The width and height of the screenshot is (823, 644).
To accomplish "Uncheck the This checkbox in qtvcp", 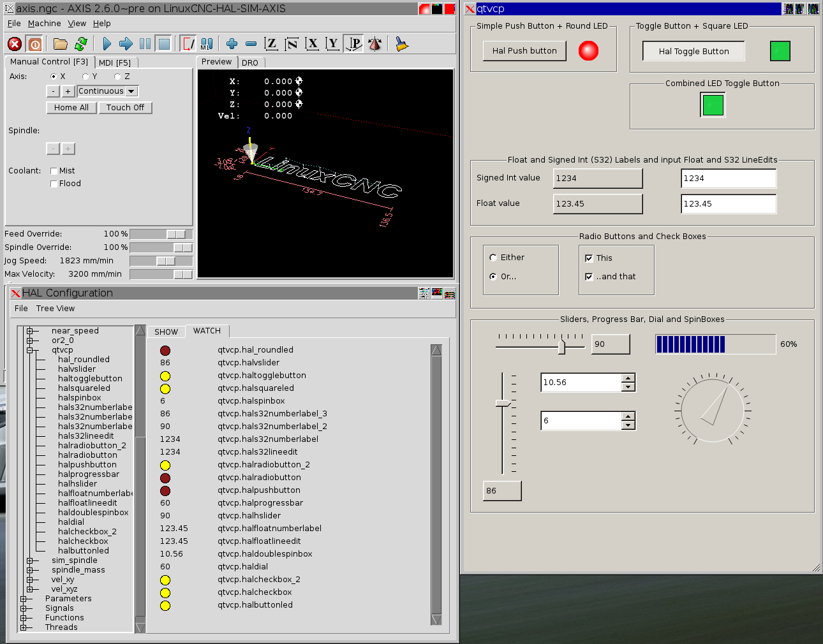I will 589,258.
